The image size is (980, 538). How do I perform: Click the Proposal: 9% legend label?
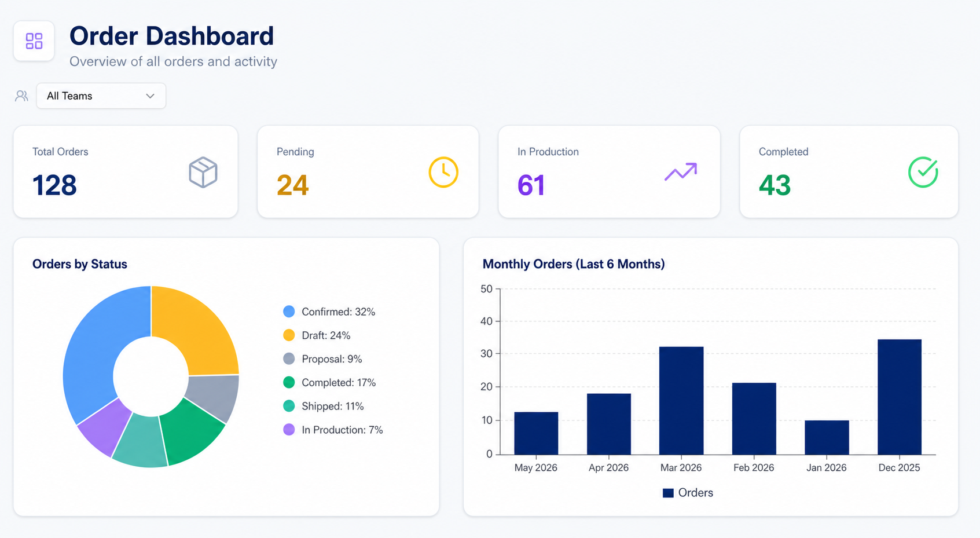click(332, 359)
